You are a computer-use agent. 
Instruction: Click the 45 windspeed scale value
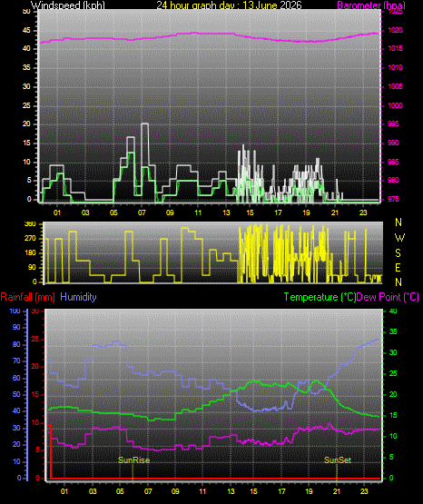[x=26, y=31]
